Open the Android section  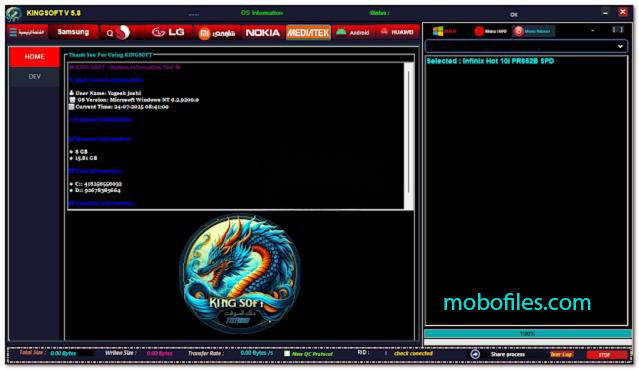tap(353, 32)
